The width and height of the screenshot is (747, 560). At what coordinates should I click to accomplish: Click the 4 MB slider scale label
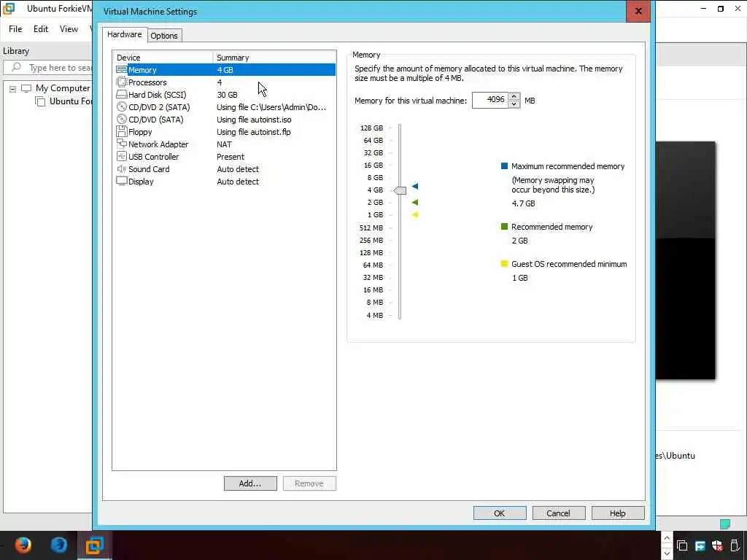tap(374, 315)
